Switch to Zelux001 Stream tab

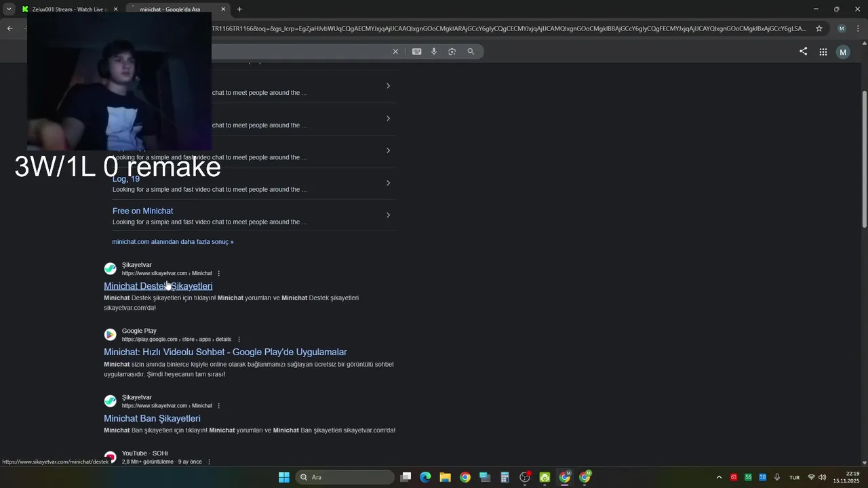click(68, 9)
